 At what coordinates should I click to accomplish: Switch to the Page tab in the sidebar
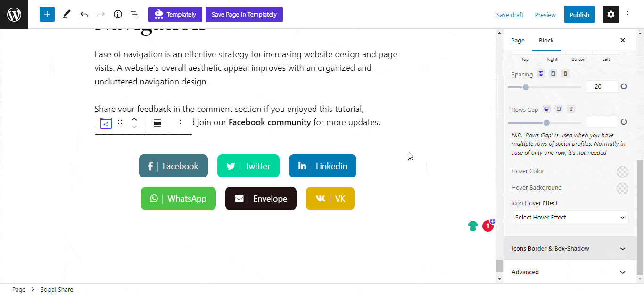[x=517, y=40]
